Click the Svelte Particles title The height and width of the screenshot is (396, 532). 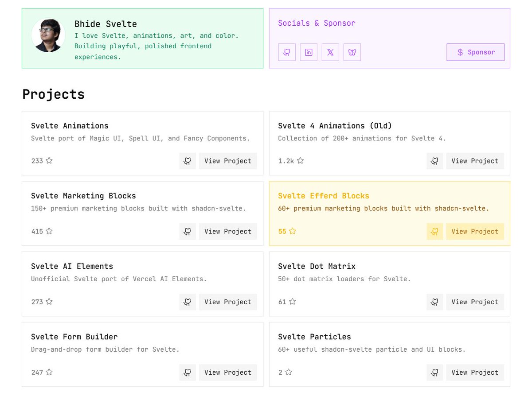coord(314,337)
